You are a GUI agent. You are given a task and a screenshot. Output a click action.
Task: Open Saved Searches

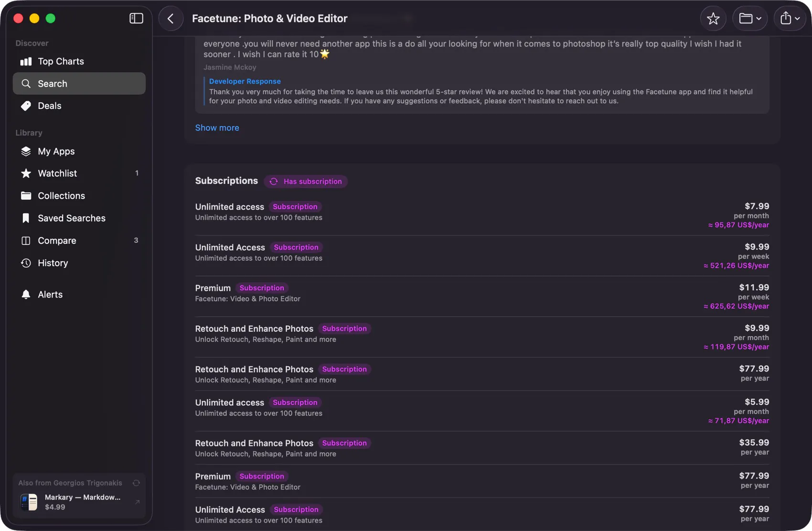click(x=79, y=218)
